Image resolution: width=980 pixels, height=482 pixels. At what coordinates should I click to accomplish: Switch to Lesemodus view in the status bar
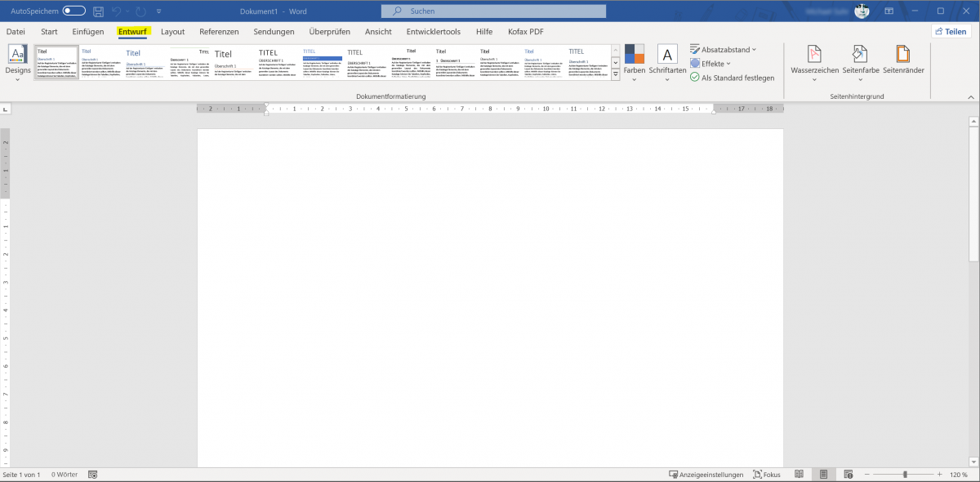(x=799, y=474)
